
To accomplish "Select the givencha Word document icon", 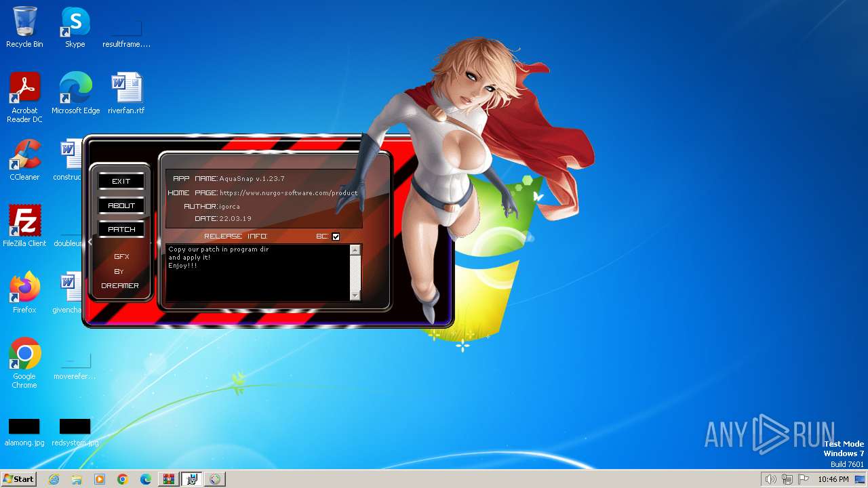I will pos(68,293).
